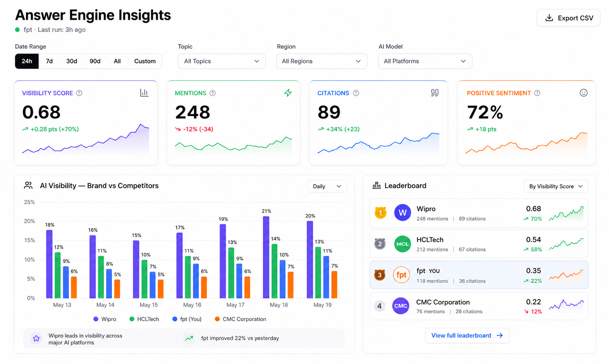Click the bar chart icon on Visibility Score card
Image resolution: width=609 pixels, height=364 pixels.
[x=144, y=93]
